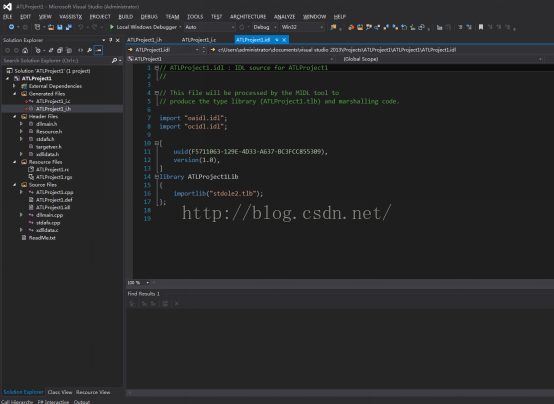Click the Visual Assist tomato icon
The height and width of the screenshot is (404, 554).
point(351,27)
